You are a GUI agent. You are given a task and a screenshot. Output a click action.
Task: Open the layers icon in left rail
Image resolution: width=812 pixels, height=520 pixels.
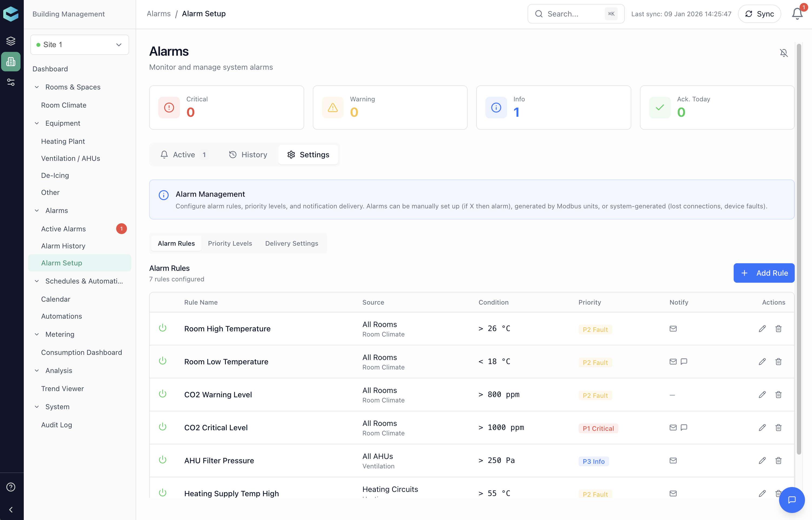11,41
